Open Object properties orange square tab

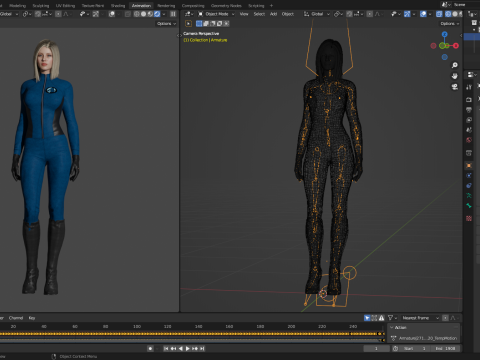point(469,166)
